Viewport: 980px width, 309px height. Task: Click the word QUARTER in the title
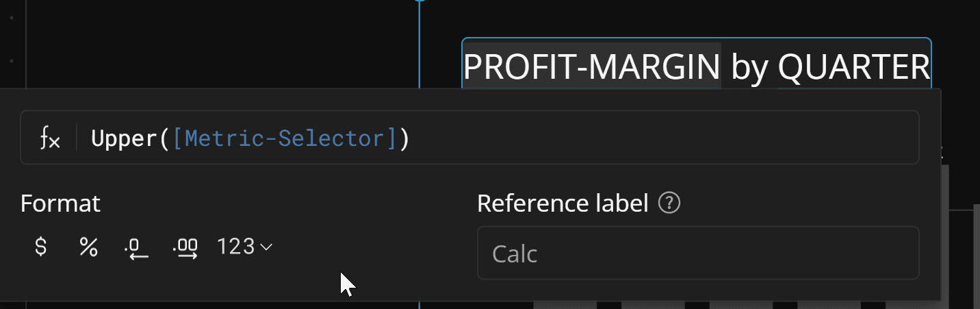point(854,66)
